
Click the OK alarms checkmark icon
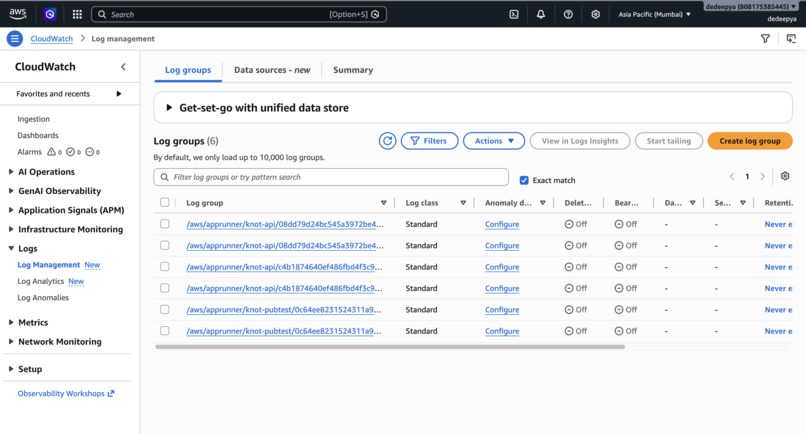point(70,152)
